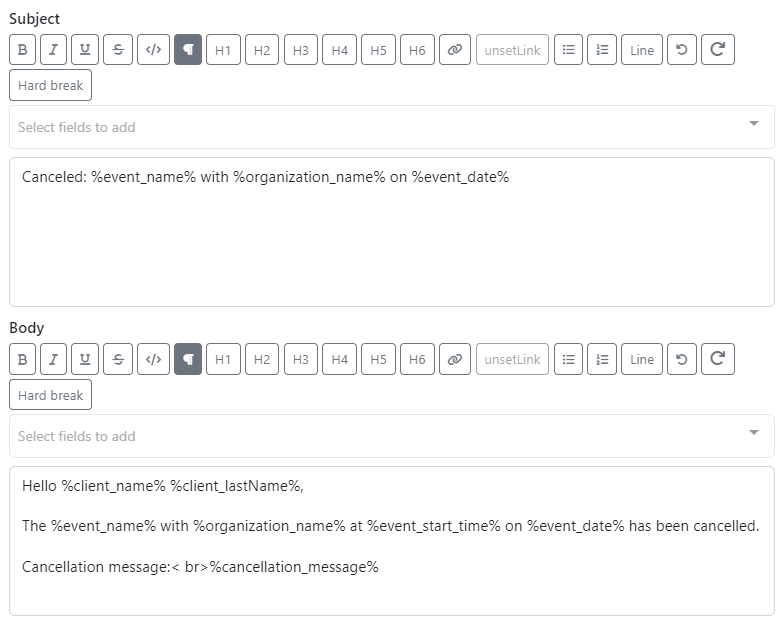Image resolution: width=782 pixels, height=622 pixels.
Task: Toggle Code formatting in Body toolbar
Action: [153, 359]
